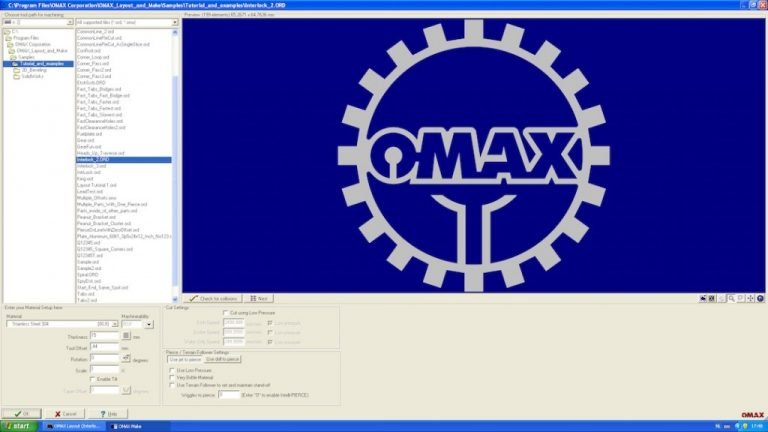Click the four-way arrows pan icon below the preview
Viewport: 768px width, 432px height.
(750, 298)
